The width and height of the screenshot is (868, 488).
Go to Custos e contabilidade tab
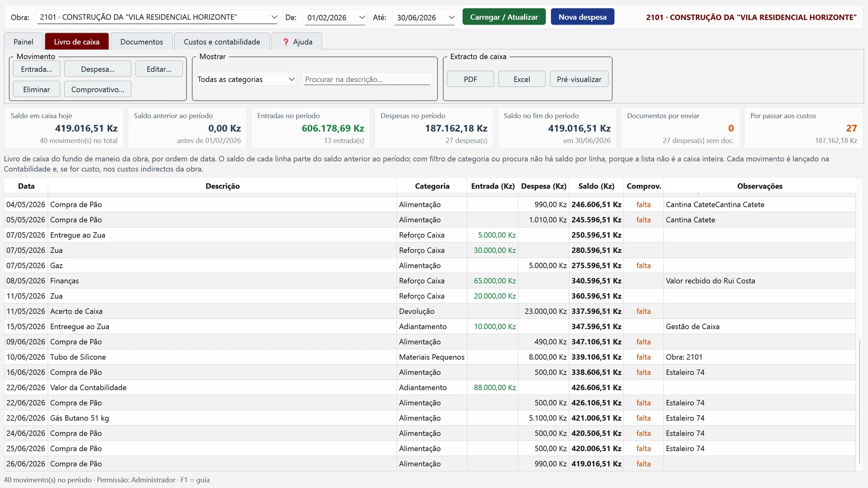click(222, 42)
